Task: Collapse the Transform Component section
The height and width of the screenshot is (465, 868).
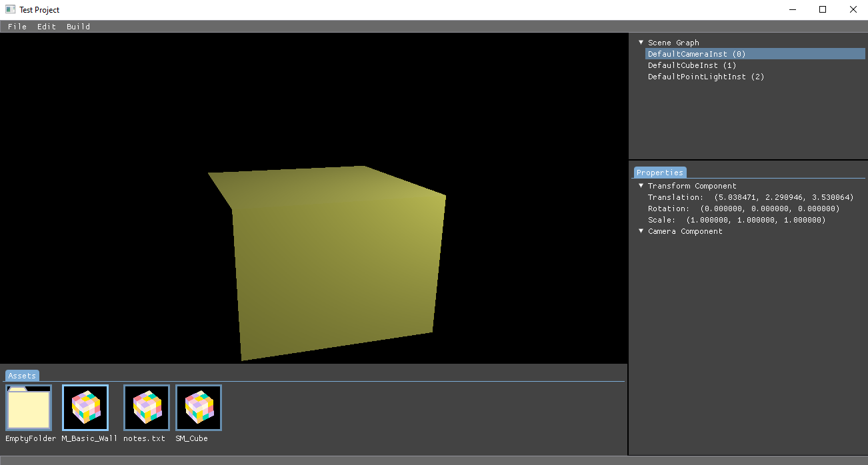Action: point(641,186)
